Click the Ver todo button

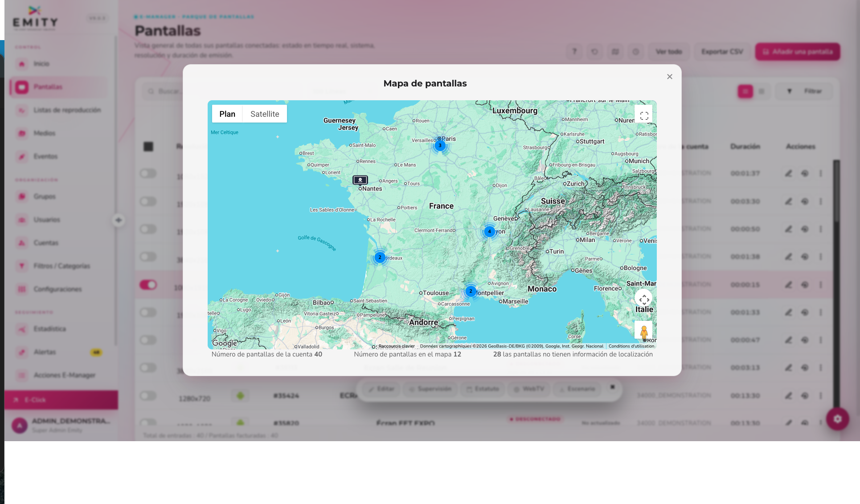(x=669, y=52)
